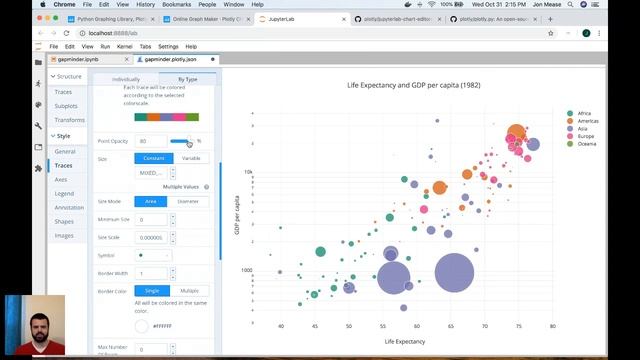Viewport: 640px width, 360px height.
Task: Open the tabs list sidebar icon
Action: tap(38, 147)
